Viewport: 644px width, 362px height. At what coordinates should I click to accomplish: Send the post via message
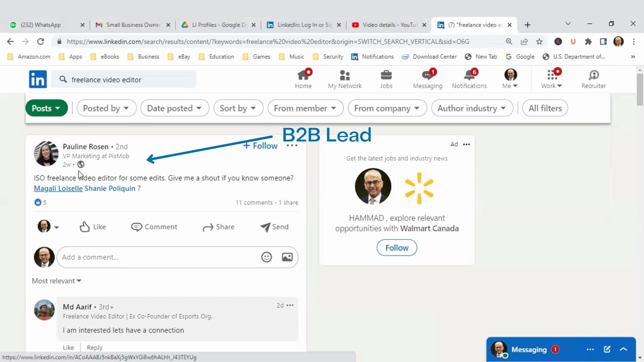point(274,227)
